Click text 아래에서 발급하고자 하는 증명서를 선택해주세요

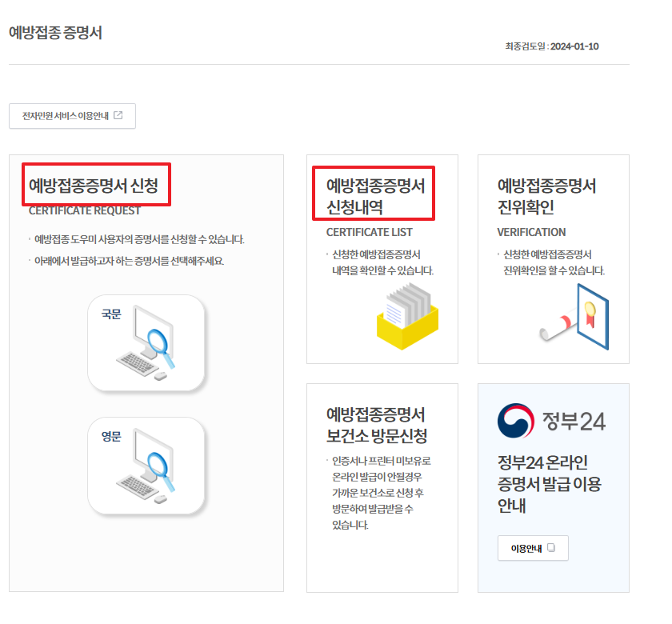129,261
